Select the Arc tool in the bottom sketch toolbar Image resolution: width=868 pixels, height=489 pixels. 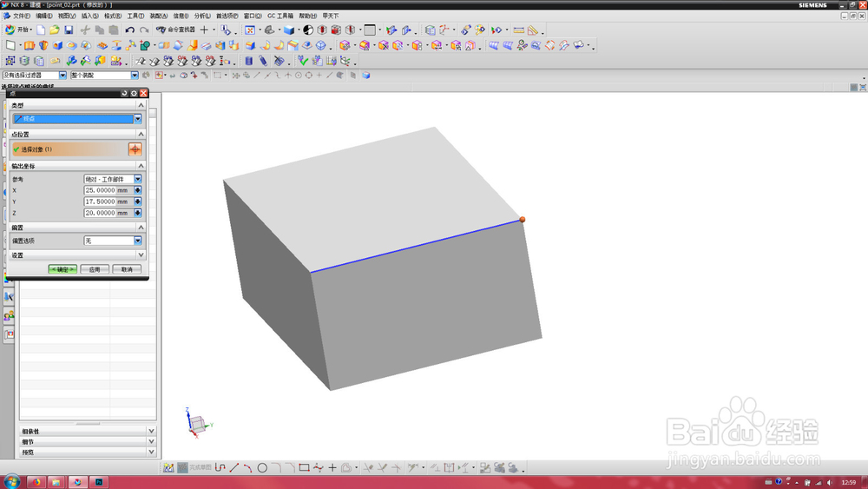pyautogui.click(x=247, y=468)
